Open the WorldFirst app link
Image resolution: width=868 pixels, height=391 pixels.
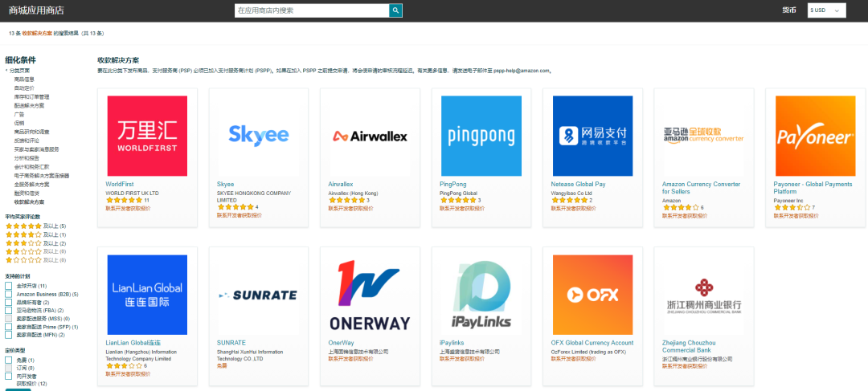coord(120,184)
